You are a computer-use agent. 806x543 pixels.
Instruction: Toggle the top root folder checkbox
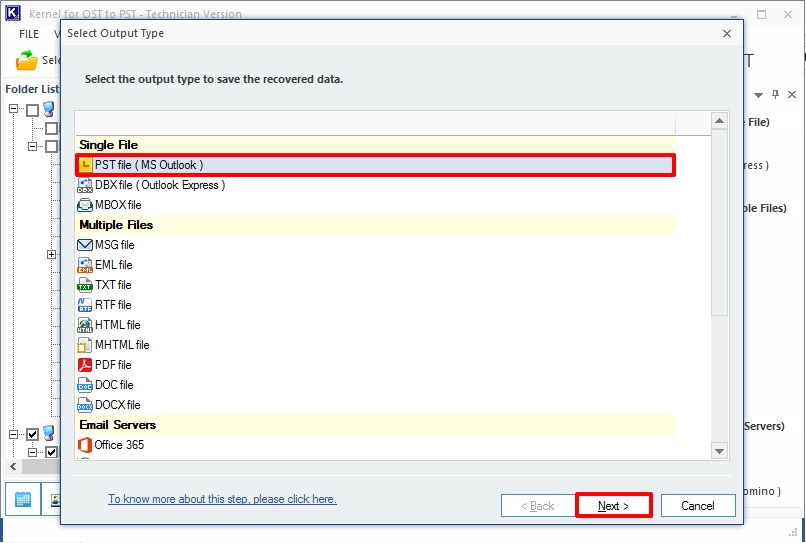tap(33, 110)
